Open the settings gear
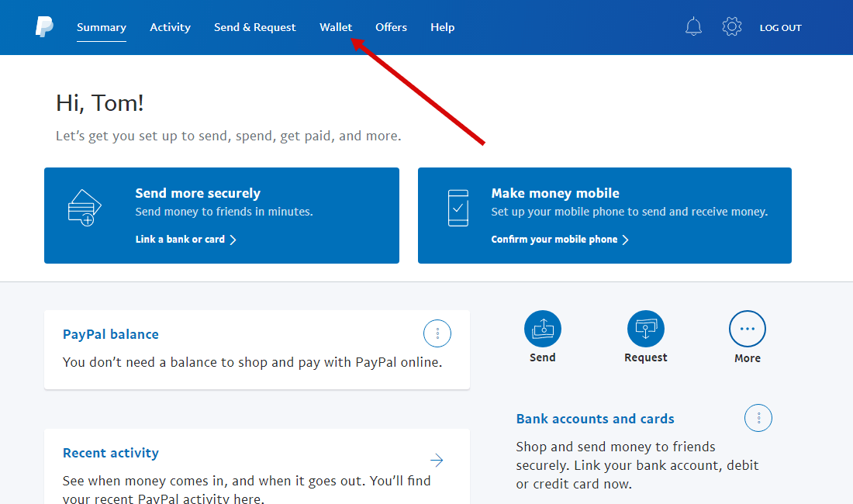Screen dimensions: 853x504 731,26
